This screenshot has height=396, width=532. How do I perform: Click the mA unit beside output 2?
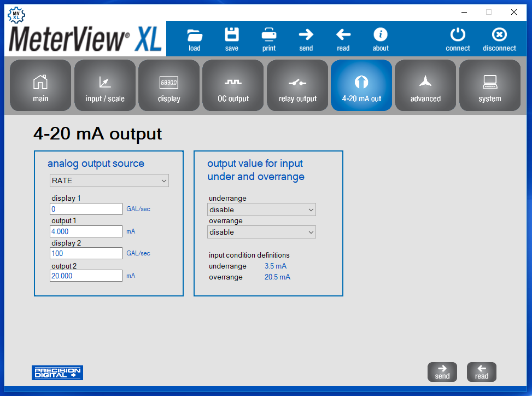pos(131,276)
